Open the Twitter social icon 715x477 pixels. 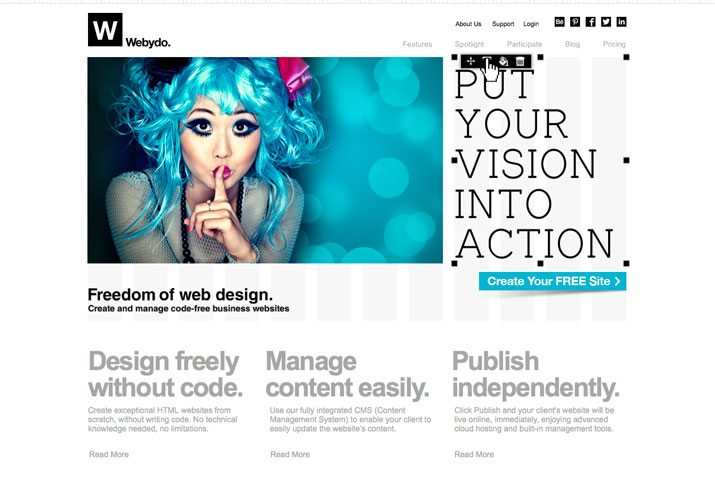[606, 21]
